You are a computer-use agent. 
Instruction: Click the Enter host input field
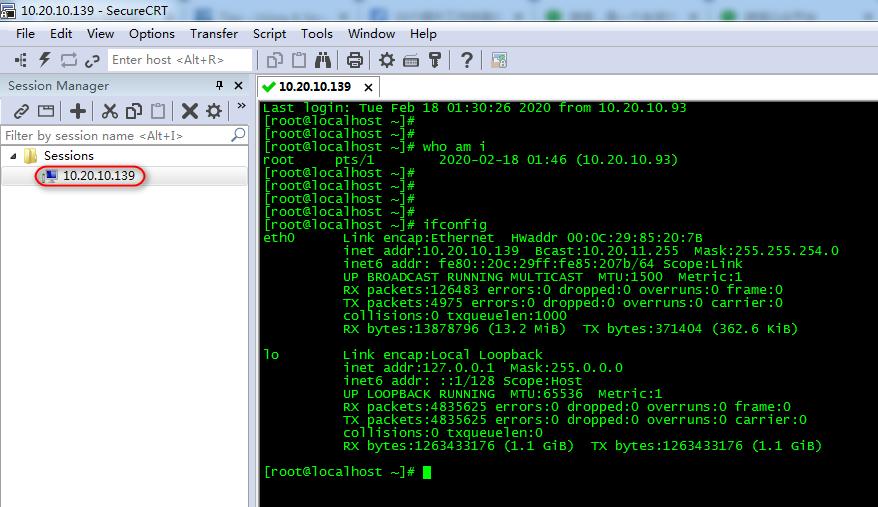pos(180,60)
